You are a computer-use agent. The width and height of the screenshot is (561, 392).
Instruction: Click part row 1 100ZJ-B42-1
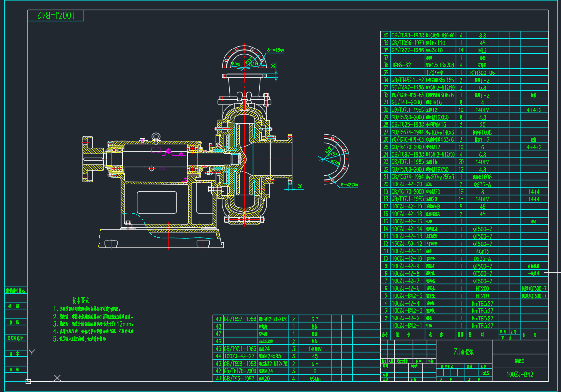coord(407,326)
